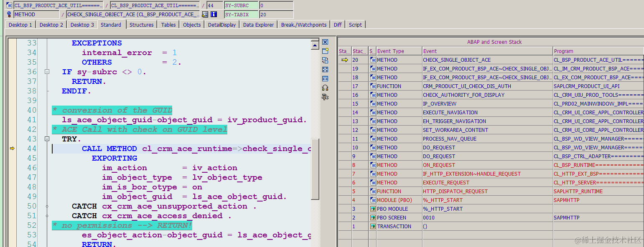Click PBO MODULE screen icon, stack 3

coord(373,209)
